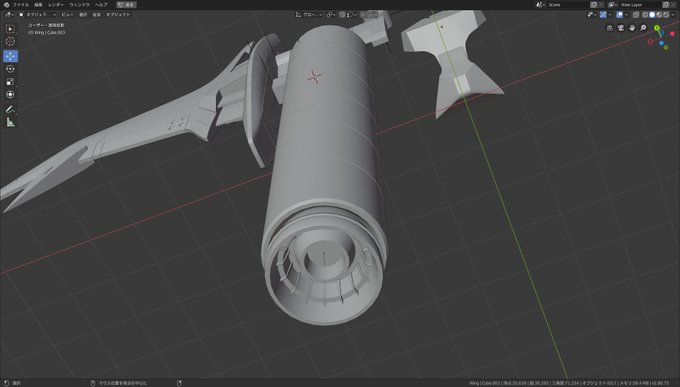Click the View Layer name field

[x=640, y=5]
